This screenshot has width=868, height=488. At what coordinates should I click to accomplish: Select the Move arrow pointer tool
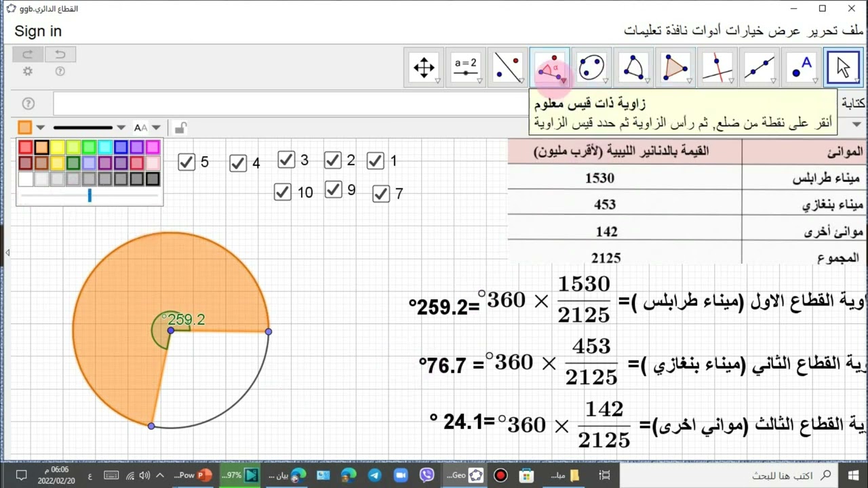[x=843, y=67]
